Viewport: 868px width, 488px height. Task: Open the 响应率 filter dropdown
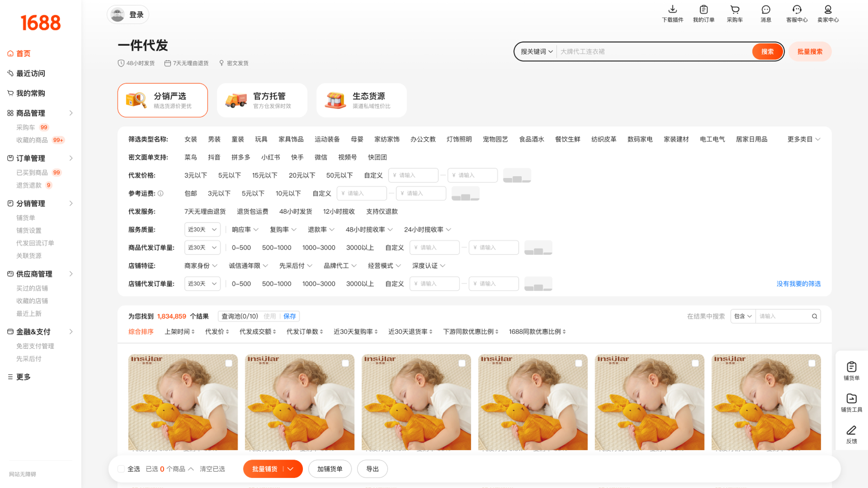click(x=245, y=230)
